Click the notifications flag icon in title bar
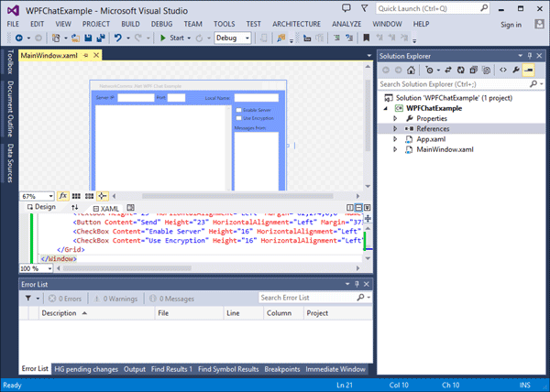The width and height of the screenshot is (550, 392). point(366,7)
